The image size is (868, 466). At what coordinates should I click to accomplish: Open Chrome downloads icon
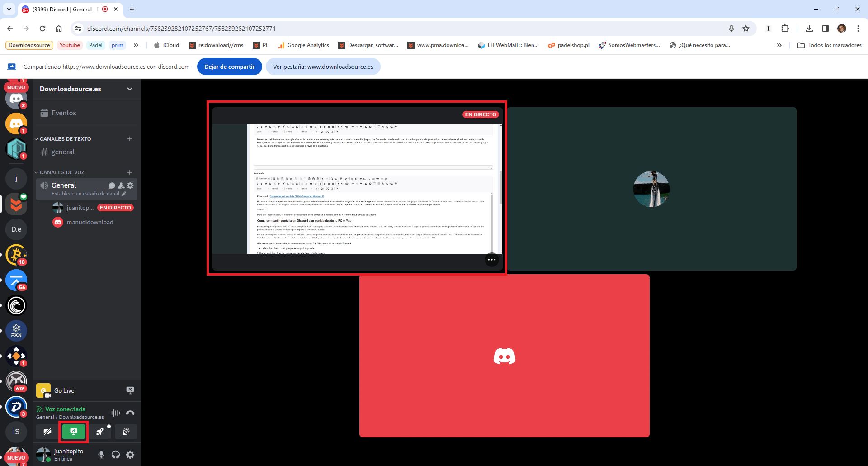coord(809,29)
